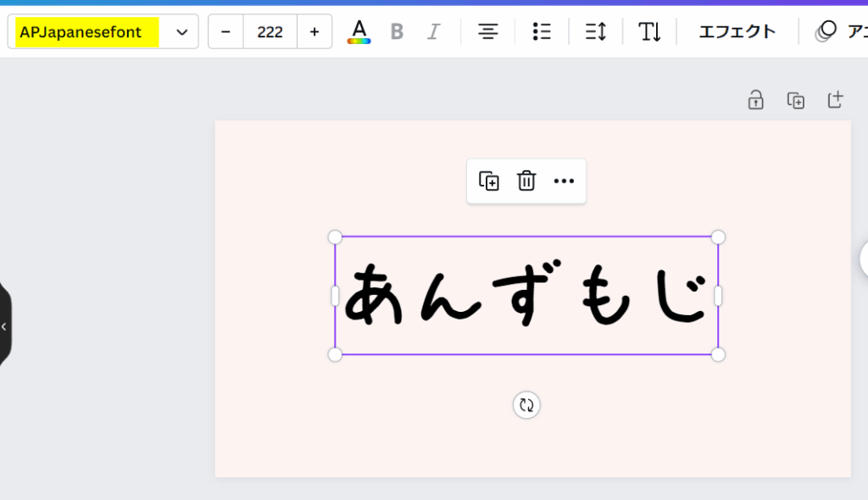868x500 pixels.
Task: Open the APJapanesefont font dropdown
Action: 103,32
